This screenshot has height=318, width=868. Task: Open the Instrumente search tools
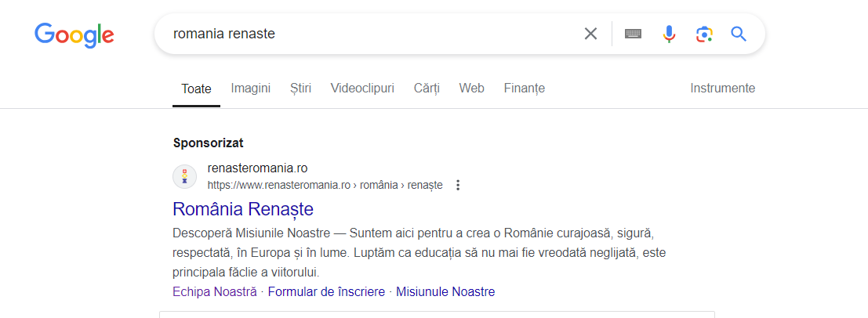pyautogui.click(x=722, y=88)
